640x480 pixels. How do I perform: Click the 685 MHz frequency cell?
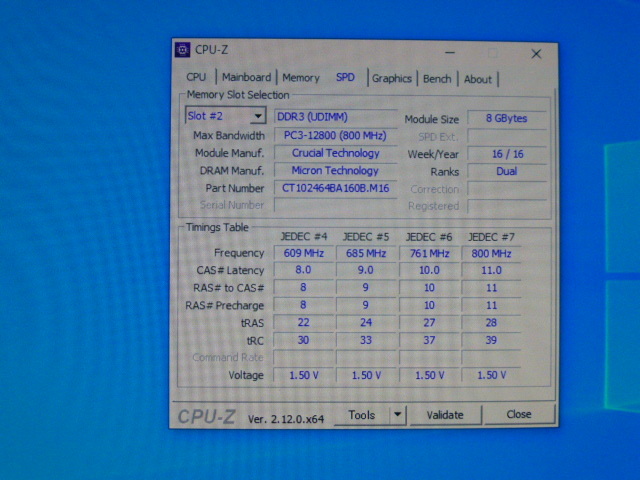366,253
